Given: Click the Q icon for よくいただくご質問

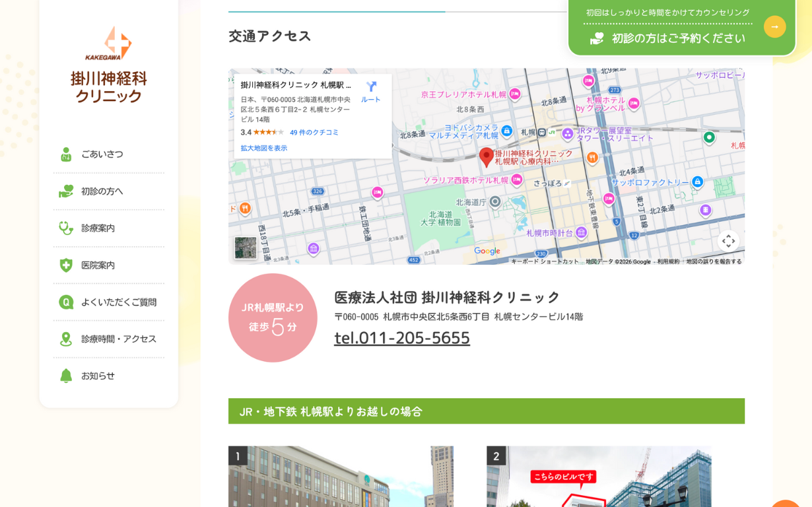Looking at the screenshot, I should coord(66,302).
